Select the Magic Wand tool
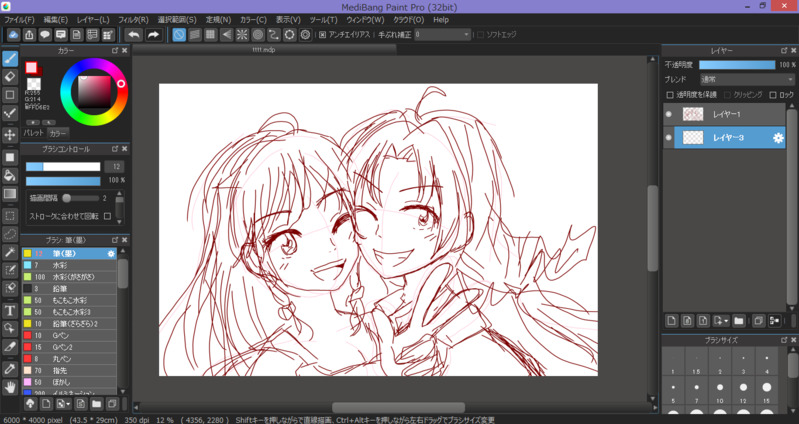Viewport: 799px width, 424px height. coord(10,252)
